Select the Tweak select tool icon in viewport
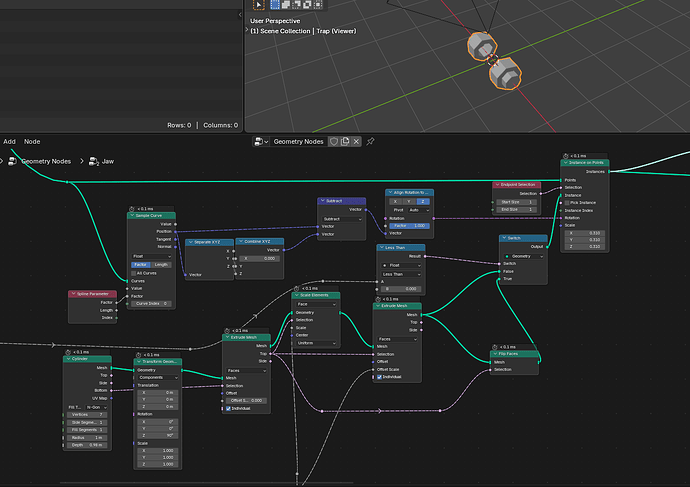Viewport: 690px width, 487px height. 258,5
